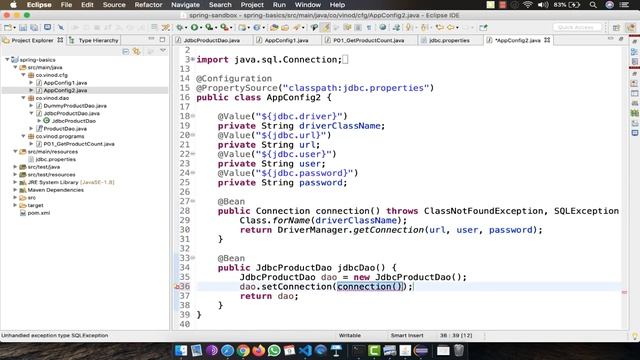Image resolution: width=640 pixels, height=360 pixels.
Task: Minimize the Project Explorer panel
Action: pyautogui.click(x=151, y=39)
